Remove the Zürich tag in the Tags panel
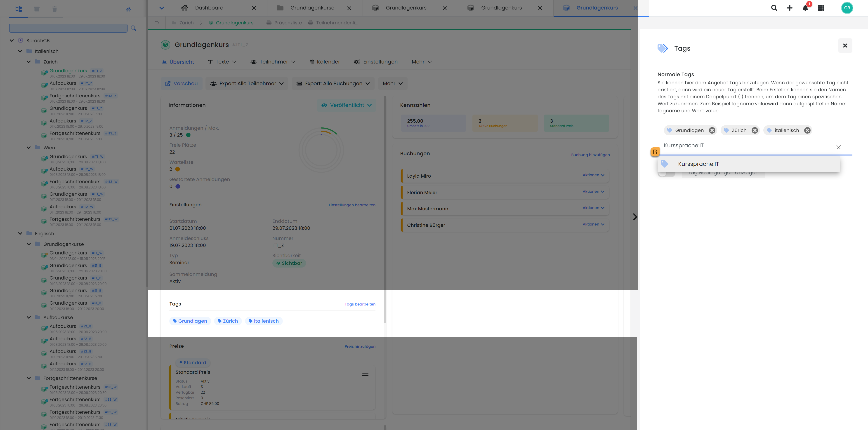The height and width of the screenshot is (430, 868). pyautogui.click(x=755, y=130)
